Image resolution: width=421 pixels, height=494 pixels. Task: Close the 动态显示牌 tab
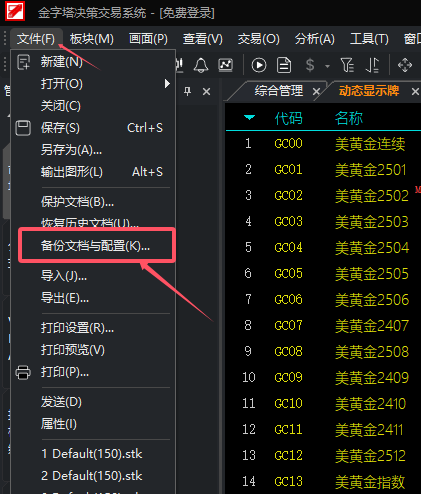click(415, 91)
